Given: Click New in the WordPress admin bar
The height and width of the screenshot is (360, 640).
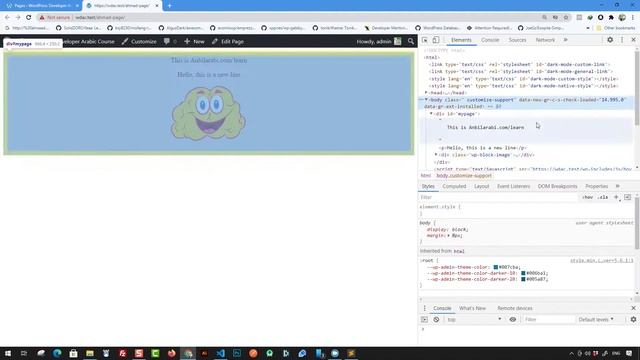Looking at the screenshot, I should pos(194,41).
